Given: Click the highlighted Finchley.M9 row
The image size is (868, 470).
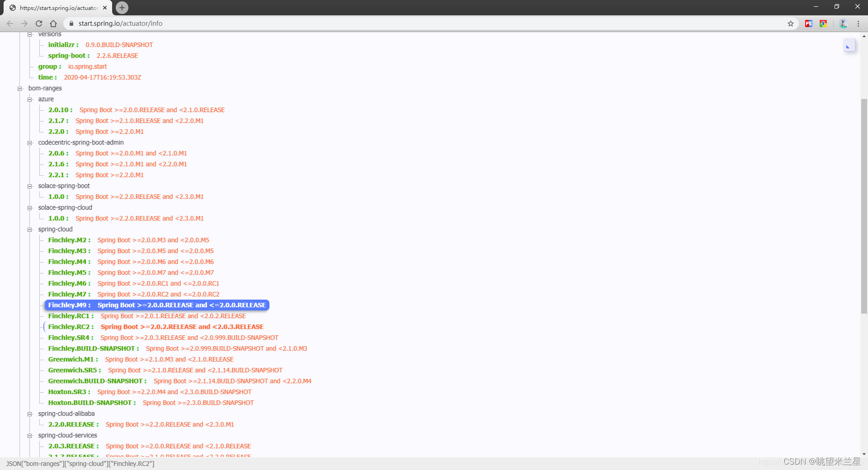Looking at the screenshot, I should click(x=157, y=305).
